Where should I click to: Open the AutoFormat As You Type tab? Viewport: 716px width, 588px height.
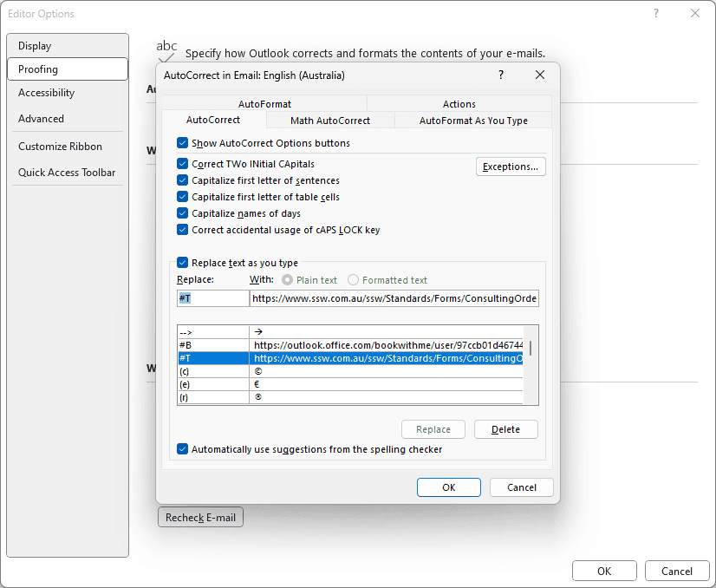(x=473, y=121)
